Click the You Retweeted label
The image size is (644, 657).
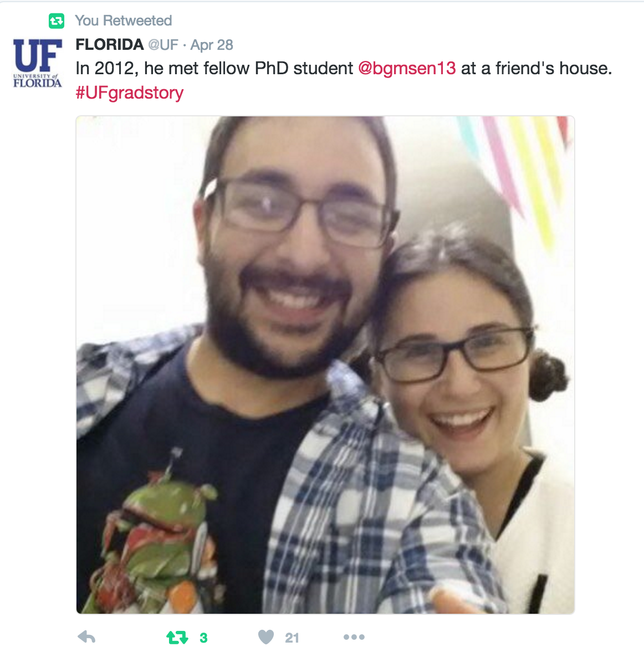tap(123, 20)
